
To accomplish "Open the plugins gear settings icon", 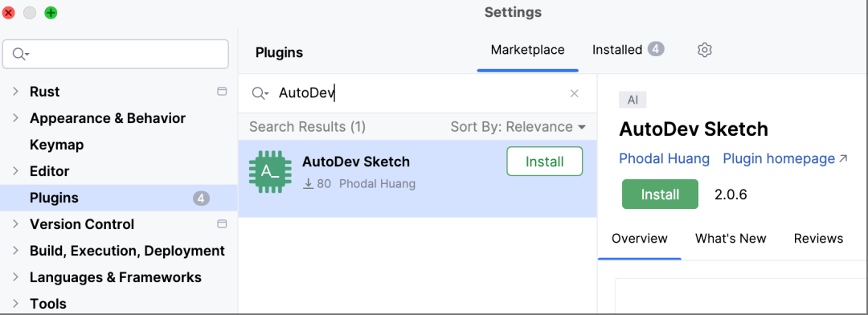I will 704,51.
